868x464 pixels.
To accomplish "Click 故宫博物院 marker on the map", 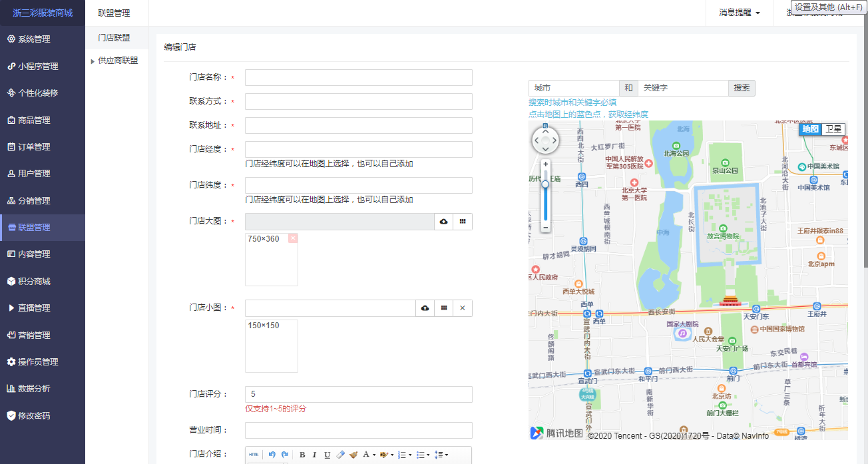I will pos(723,232).
